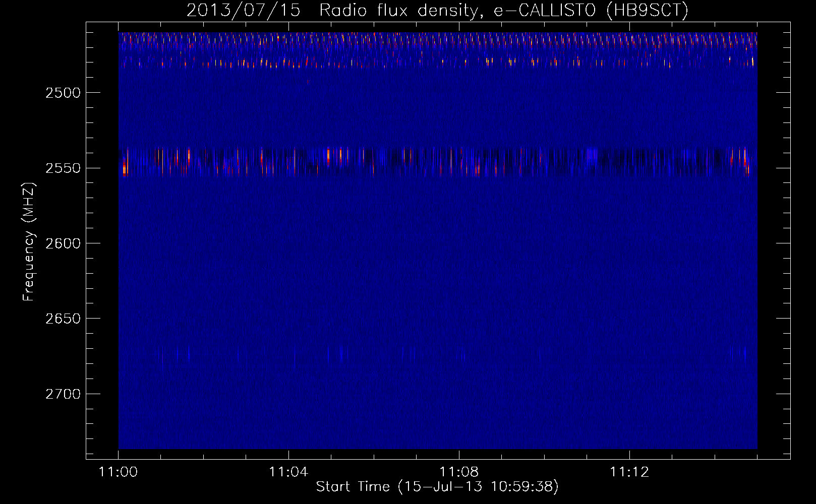The height and width of the screenshot is (504, 816).
Task: Click the 2600 frequency tick label
Action: click(63, 243)
